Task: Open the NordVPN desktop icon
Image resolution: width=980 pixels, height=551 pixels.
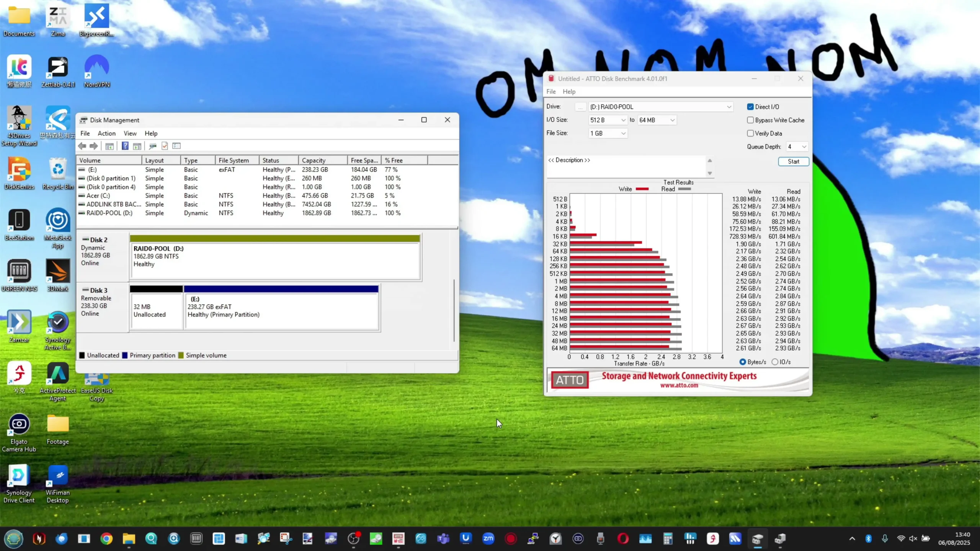Action: [x=97, y=71]
